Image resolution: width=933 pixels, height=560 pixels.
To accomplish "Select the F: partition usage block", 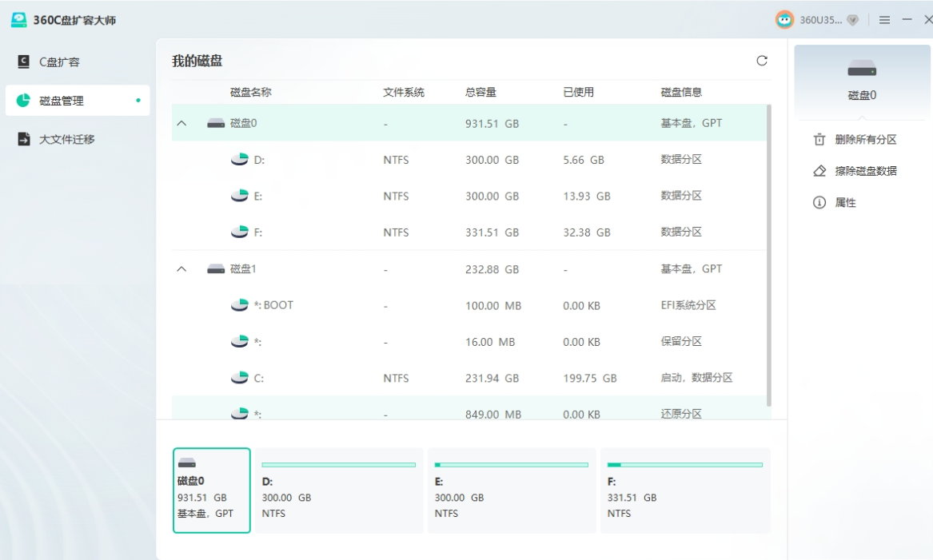I will point(685,490).
